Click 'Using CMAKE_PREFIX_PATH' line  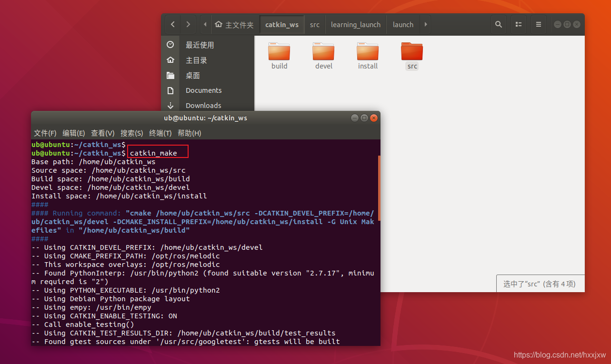click(126, 256)
